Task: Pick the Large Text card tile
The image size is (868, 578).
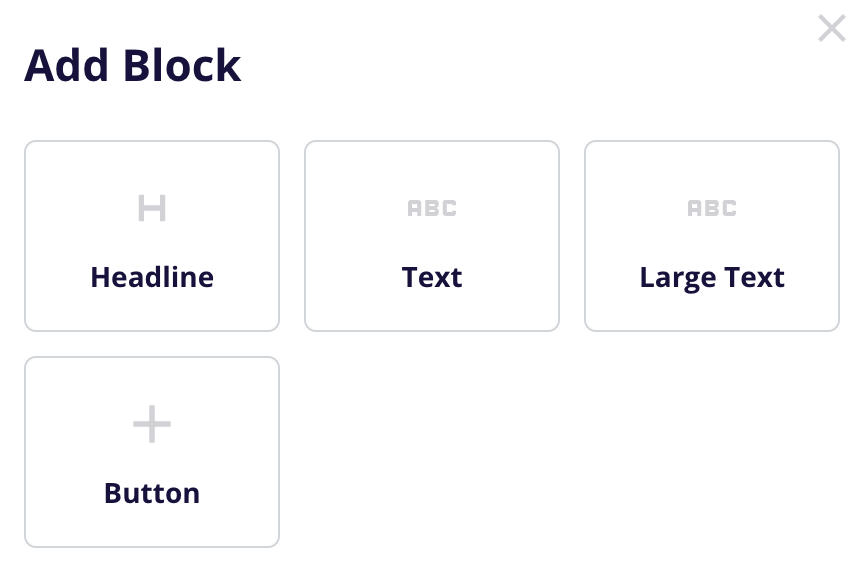Action: coord(712,236)
